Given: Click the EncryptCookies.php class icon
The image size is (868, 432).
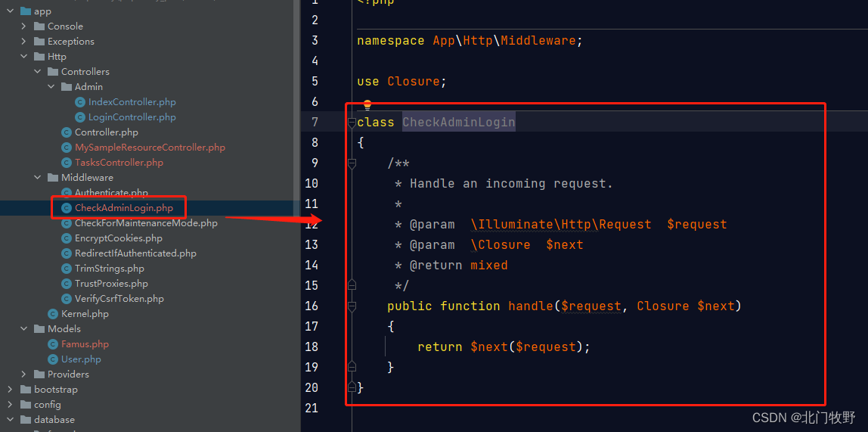Looking at the screenshot, I should 67,238.
